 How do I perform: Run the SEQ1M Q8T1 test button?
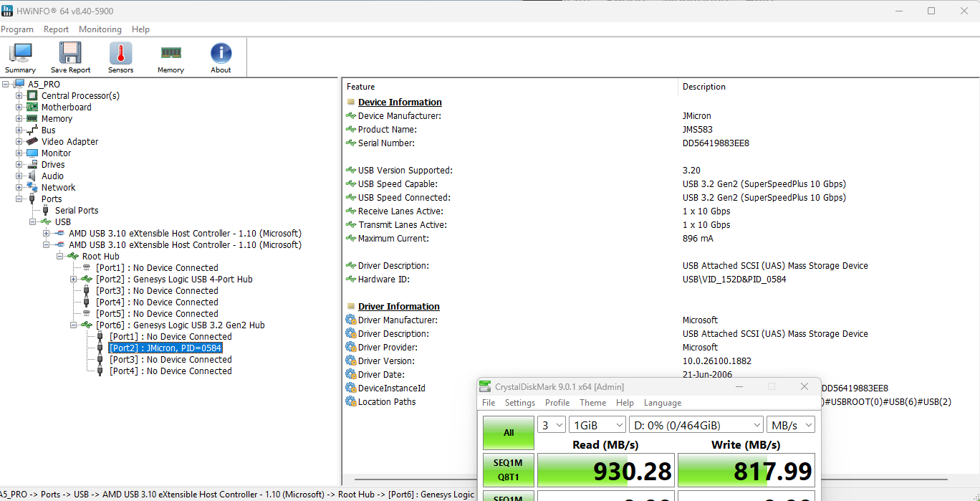508,470
